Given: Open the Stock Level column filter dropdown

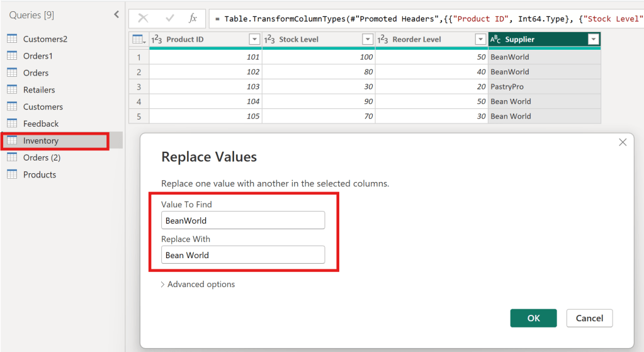Looking at the screenshot, I should point(368,40).
